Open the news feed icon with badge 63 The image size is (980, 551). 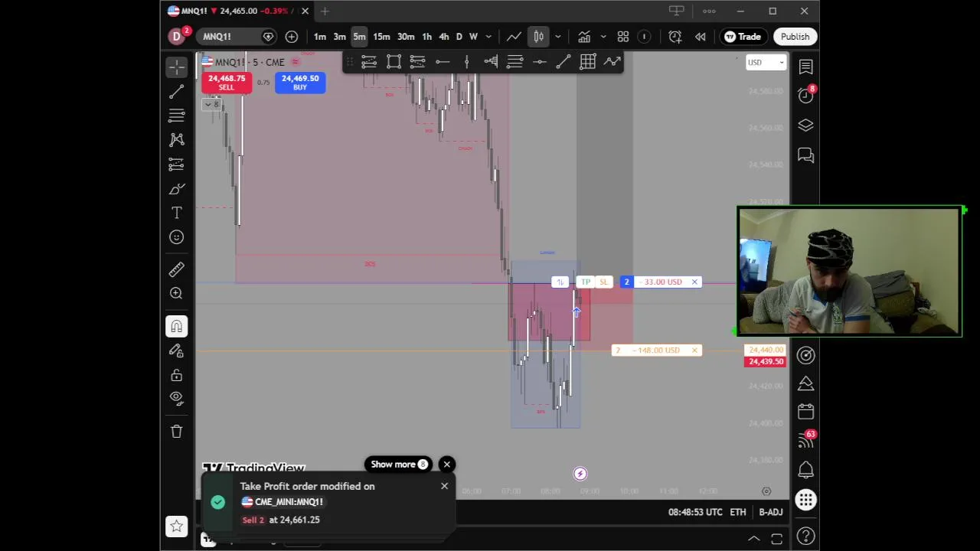click(805, 440)
